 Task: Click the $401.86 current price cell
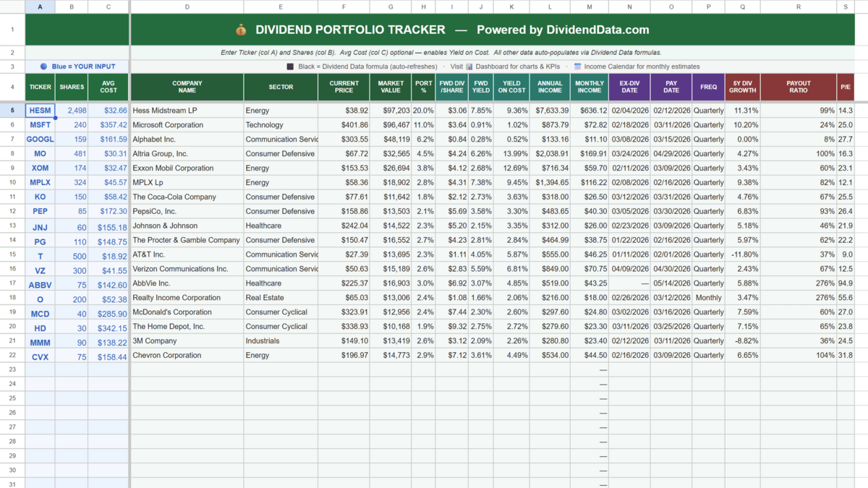coord(344,125)
